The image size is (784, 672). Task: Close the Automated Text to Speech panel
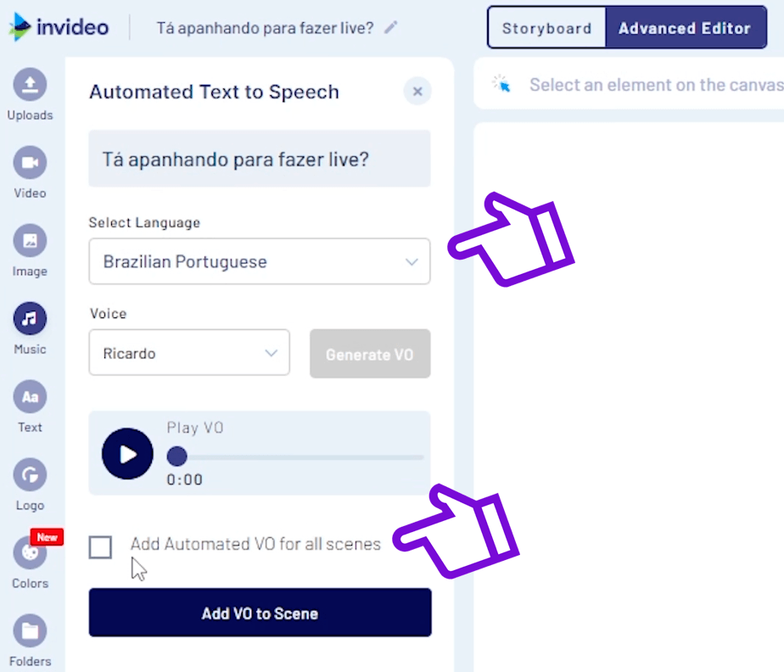[x=417, y=92]
